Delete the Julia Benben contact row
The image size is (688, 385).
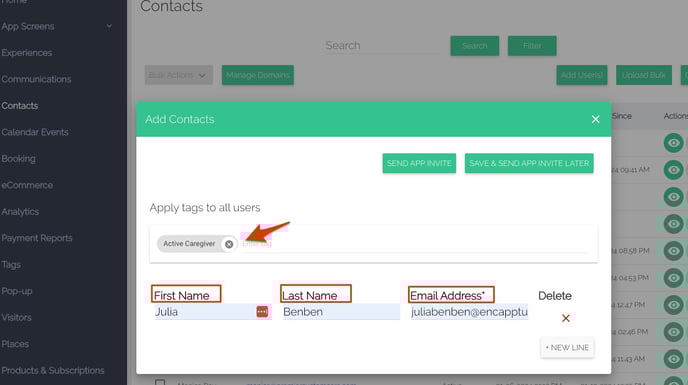[566, 318]
